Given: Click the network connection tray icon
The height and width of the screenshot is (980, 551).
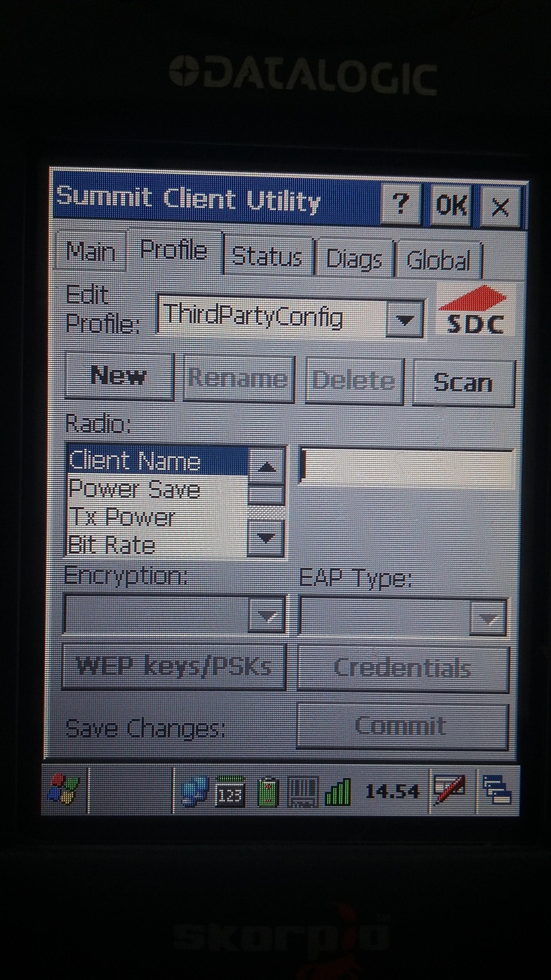Looking at the screenshot, I should [195, 791].
